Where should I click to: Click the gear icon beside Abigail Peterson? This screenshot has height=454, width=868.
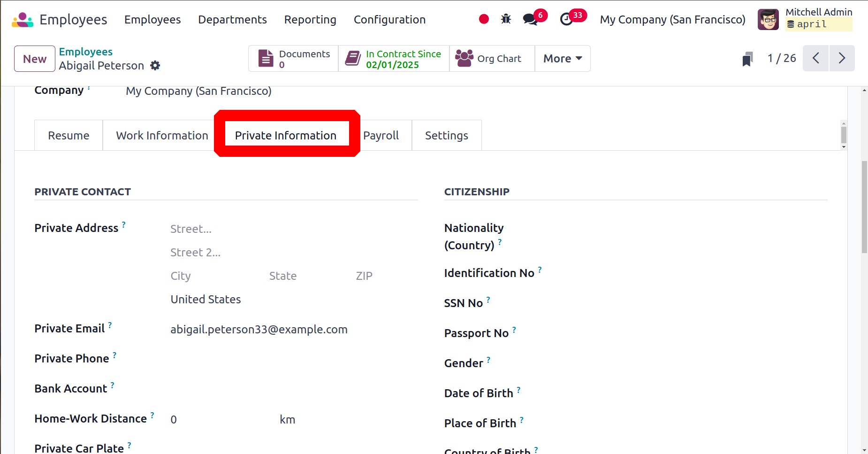155,66
